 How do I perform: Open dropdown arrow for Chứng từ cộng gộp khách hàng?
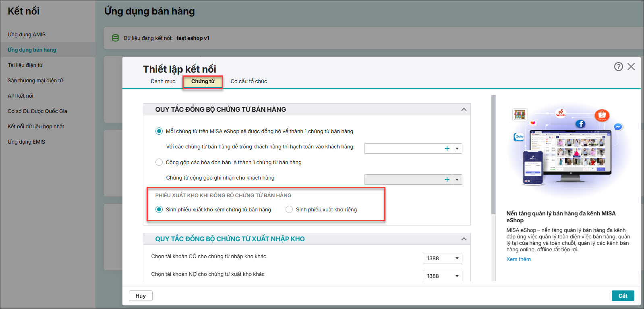[457, 180]
